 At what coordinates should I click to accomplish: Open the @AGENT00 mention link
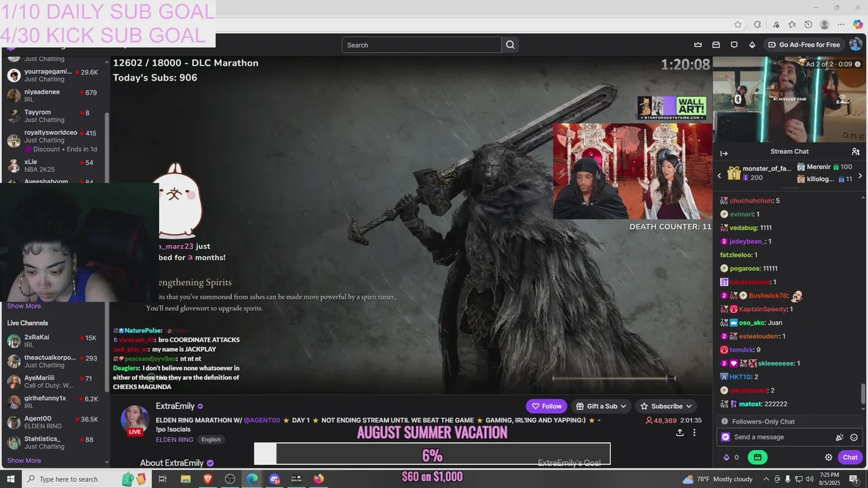click(262, 420)
